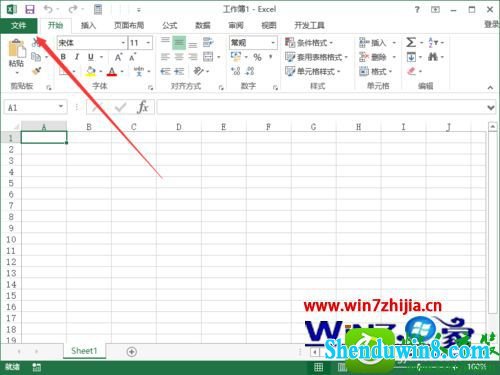
Task: Insert function with fx button
Action: [143, 107]
